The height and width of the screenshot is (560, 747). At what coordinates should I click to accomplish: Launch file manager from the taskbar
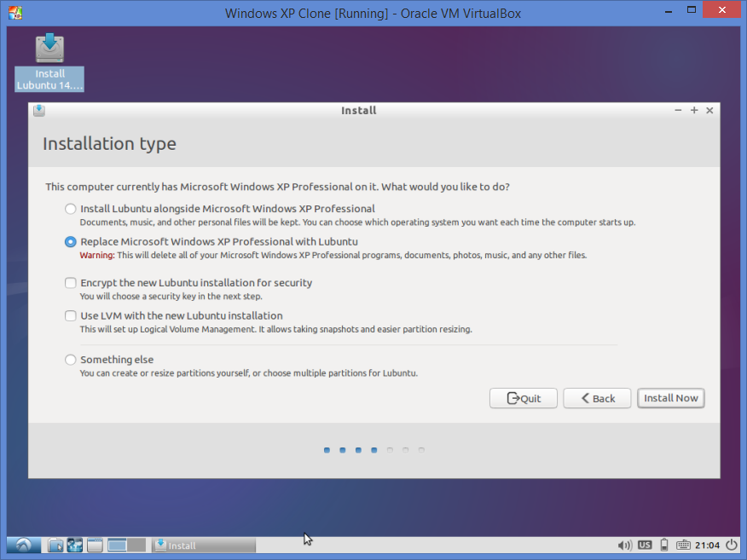[x=55, y=545]
